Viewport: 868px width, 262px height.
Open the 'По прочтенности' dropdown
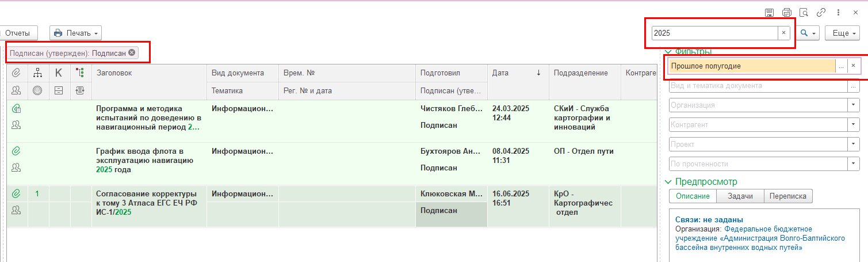pos(854,164)
